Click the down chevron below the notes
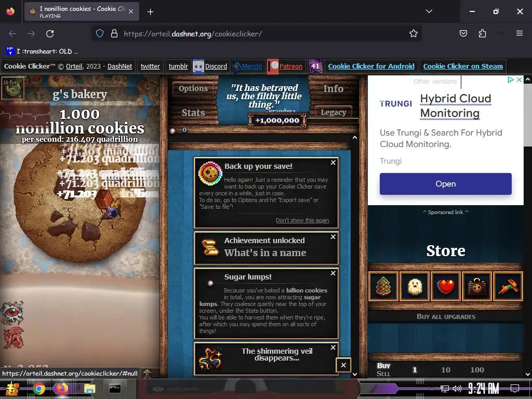Screen dimensions: 532x399 [x=354, y=374]
